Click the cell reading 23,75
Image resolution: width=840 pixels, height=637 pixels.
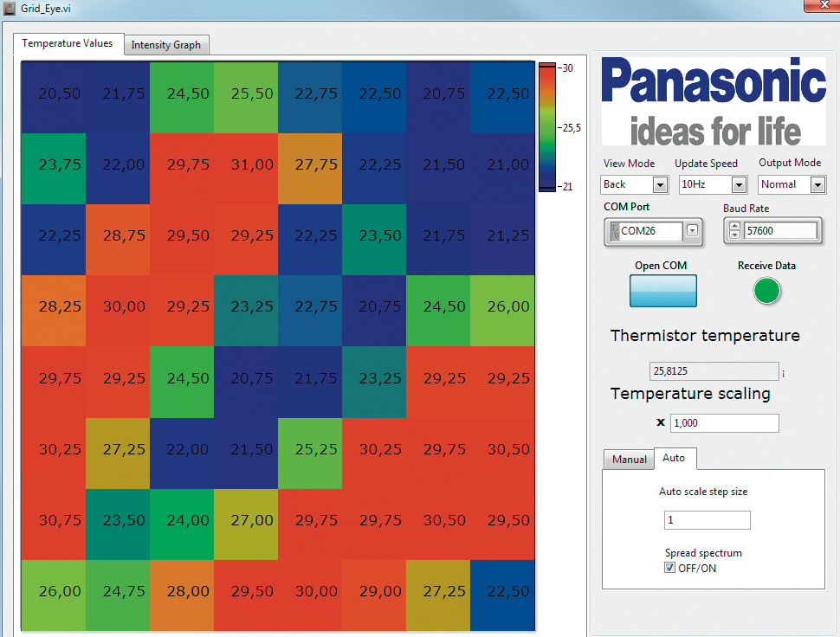click(x=54, y=169)
